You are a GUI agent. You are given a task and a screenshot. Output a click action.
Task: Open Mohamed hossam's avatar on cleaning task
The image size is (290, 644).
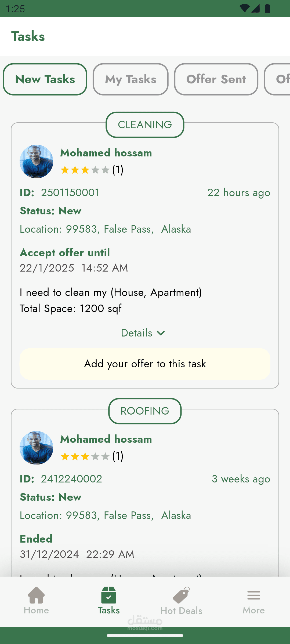coord(36,162)
